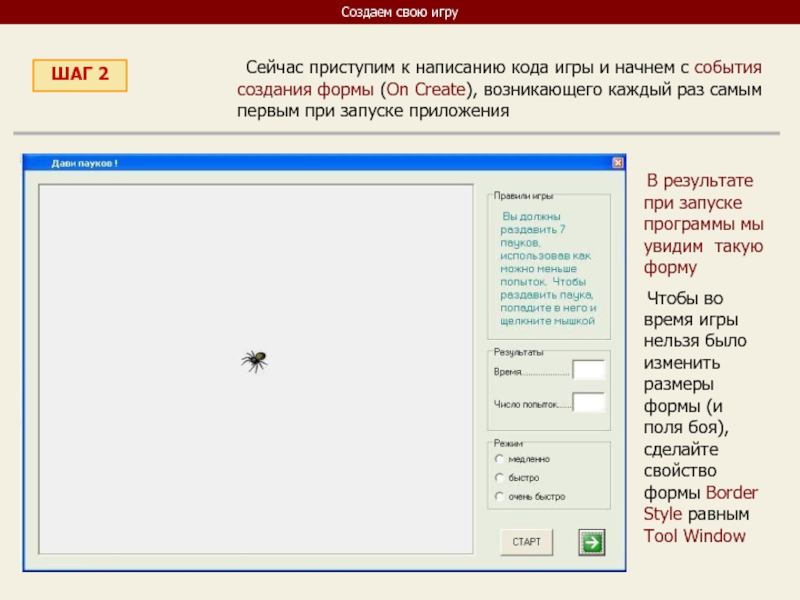This screenshot has width=800, height=600.
Task: Enable the очень быстро mode
Action: click(x=499, y=496)
